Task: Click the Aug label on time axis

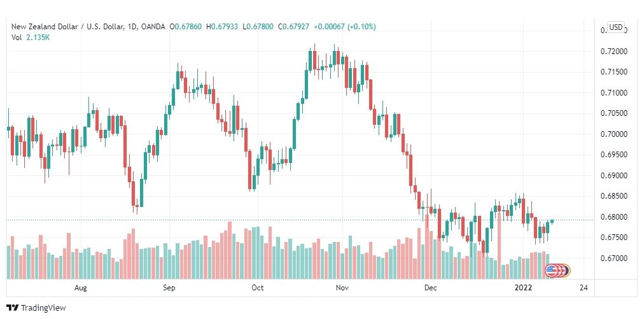Action: 80,288
